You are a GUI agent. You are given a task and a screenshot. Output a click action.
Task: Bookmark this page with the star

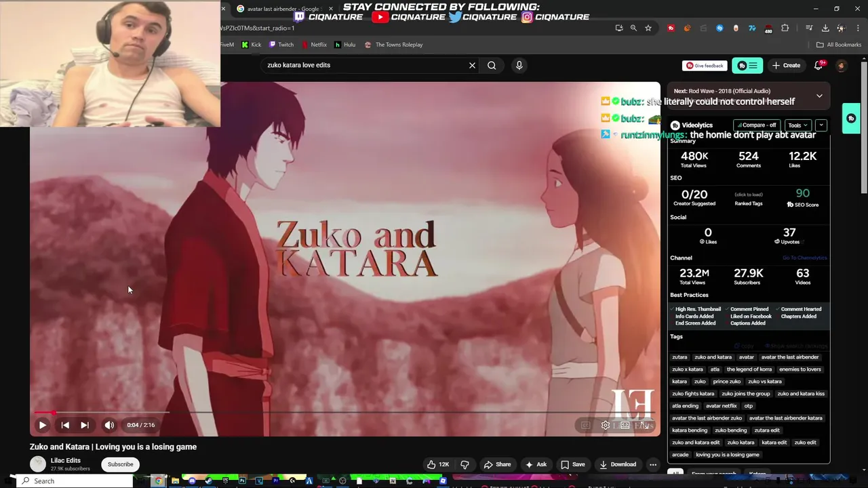point(648,28)
